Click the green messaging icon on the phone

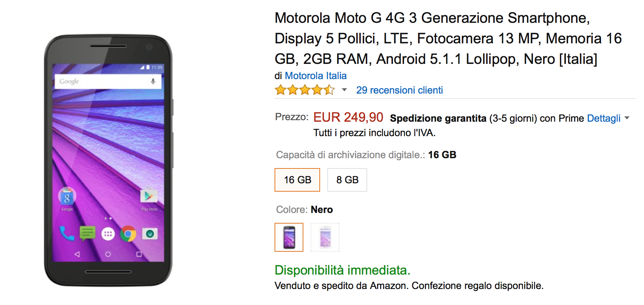tap(87, 233)
